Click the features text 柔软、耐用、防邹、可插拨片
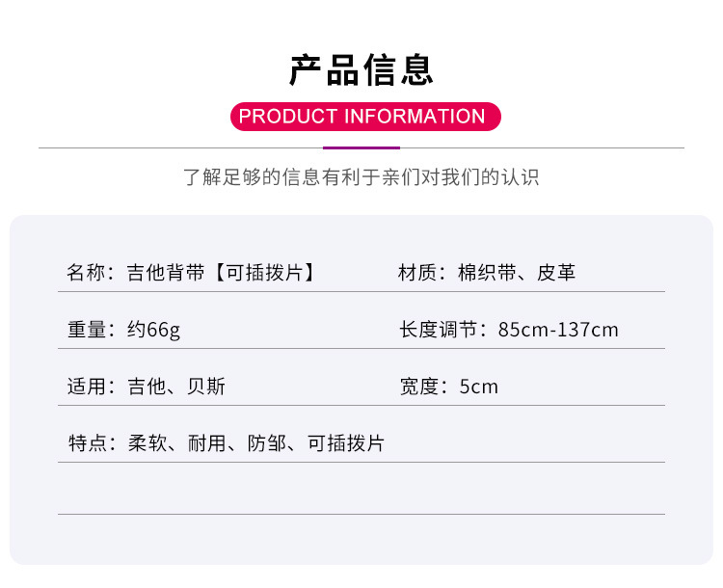The height and width of the screenshot is (588, 723). (x=256, y=443)
